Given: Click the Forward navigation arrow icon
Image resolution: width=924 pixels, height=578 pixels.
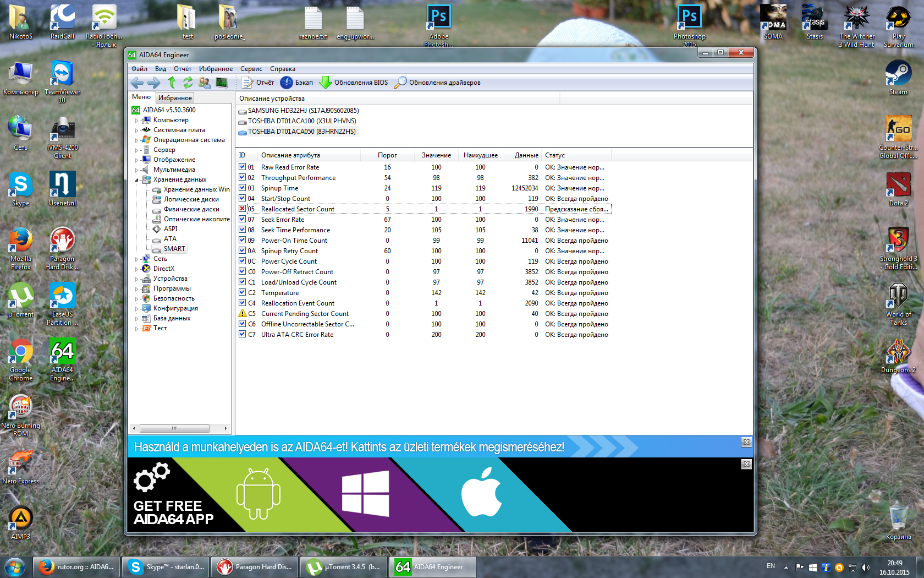Looking at the screenshot, I should (154, 83).
